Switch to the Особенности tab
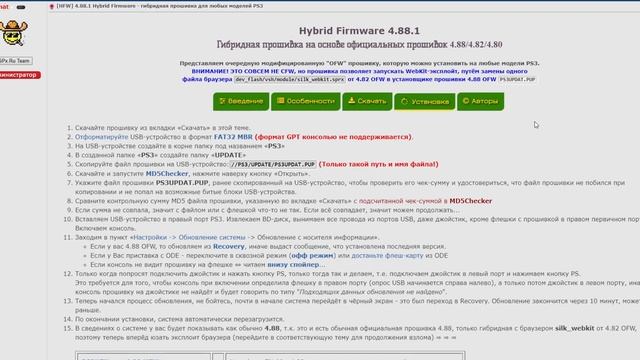 click(x=306, y=101)
